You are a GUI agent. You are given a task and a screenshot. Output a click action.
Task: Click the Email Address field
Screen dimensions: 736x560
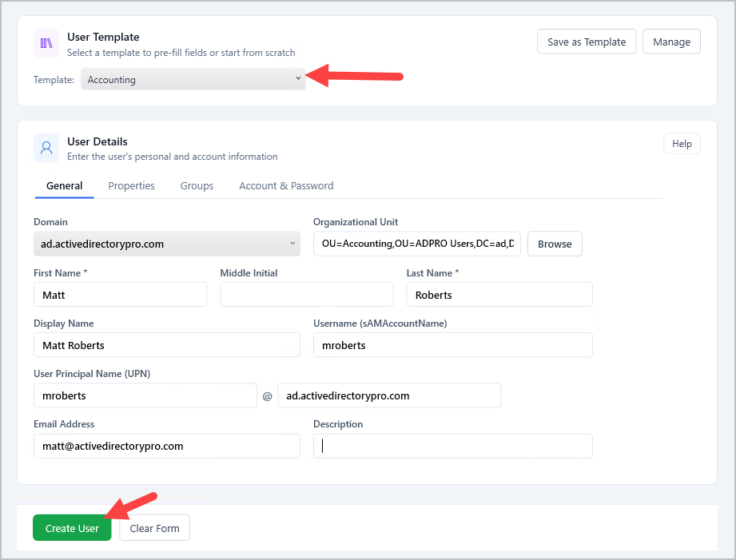(x=166, y=446)
